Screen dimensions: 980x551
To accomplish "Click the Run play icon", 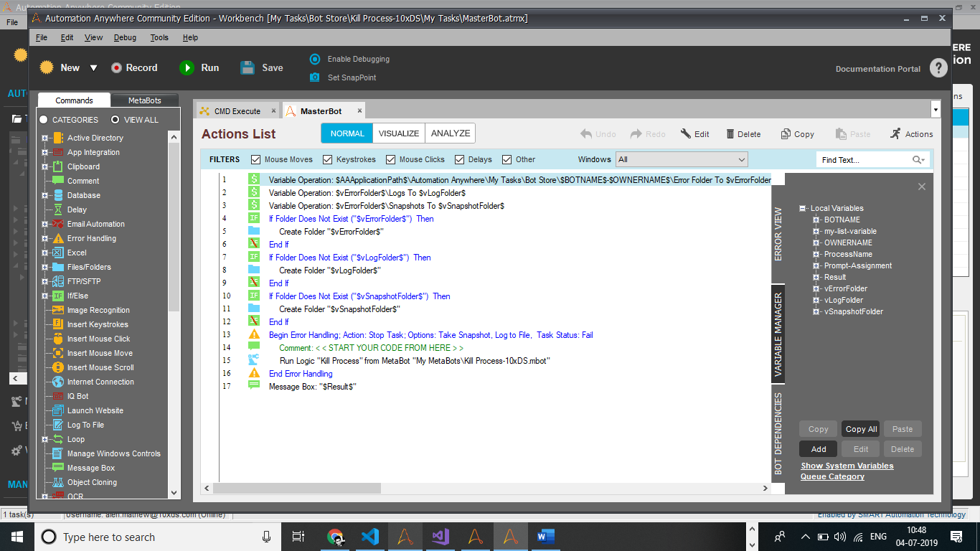I will click(x=187, y=67).
